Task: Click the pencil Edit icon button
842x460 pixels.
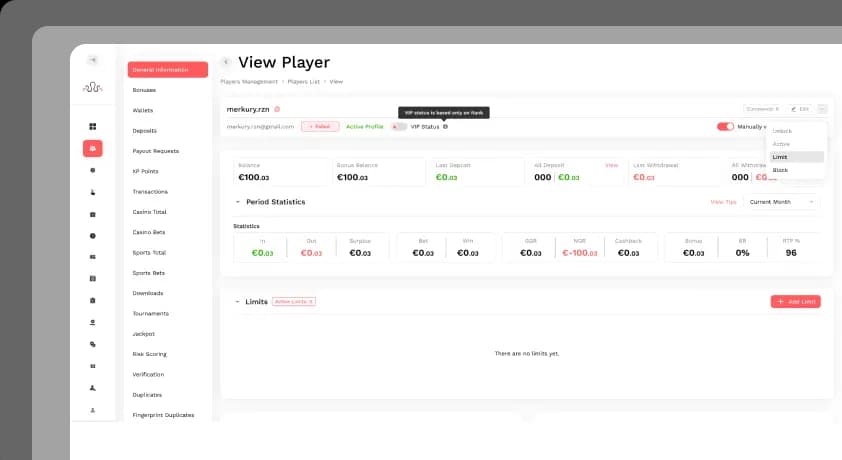Action: pos(800,109)
